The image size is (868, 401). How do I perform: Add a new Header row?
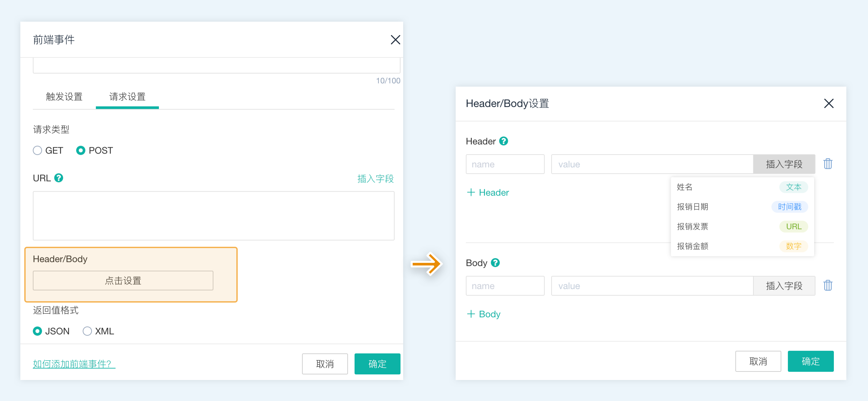pos(488,193)
